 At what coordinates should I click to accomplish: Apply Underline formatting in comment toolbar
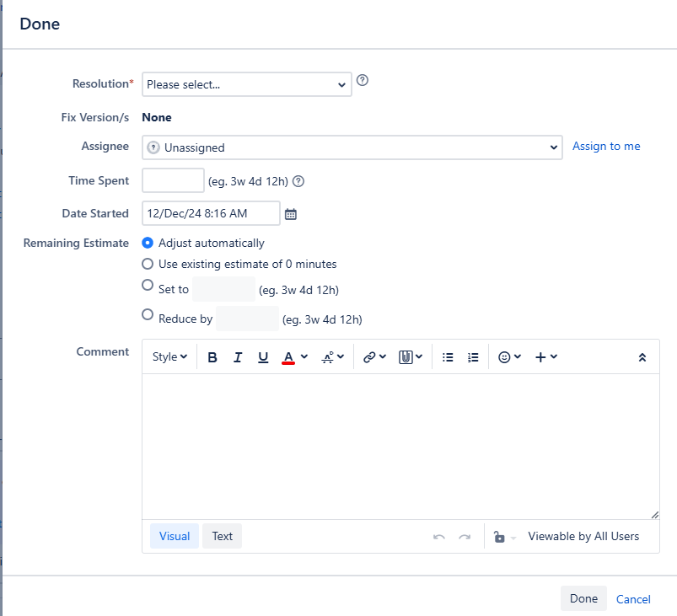[x=263, y=357]
